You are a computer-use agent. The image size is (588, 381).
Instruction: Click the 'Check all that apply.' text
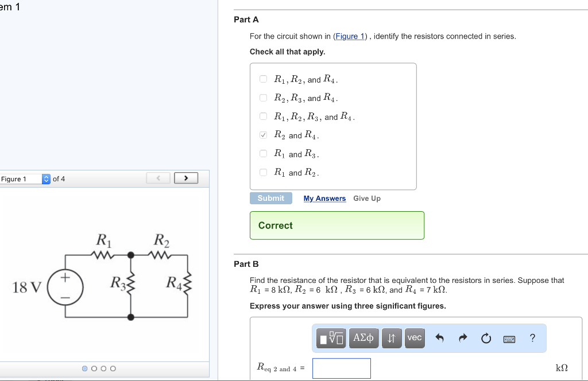click(287, 52)
